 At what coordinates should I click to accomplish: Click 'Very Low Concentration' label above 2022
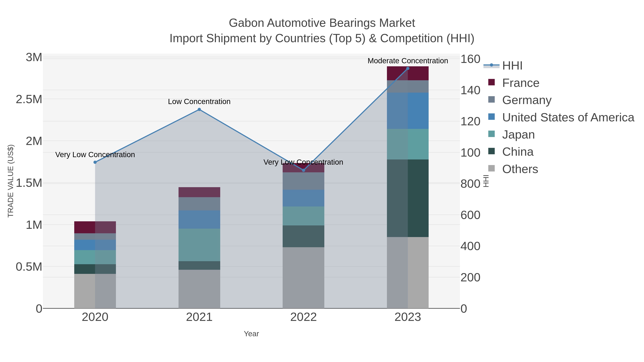pyautogui.click(x=303, y=162)
